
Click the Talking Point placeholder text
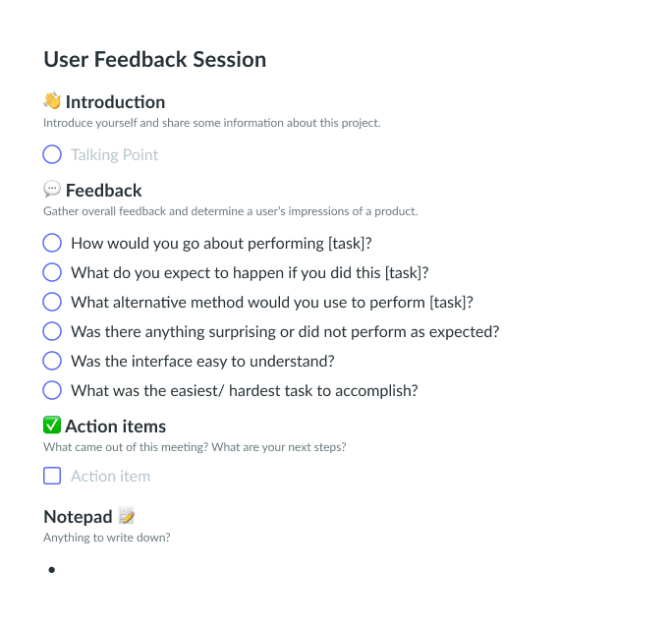[x=114, y=154]
